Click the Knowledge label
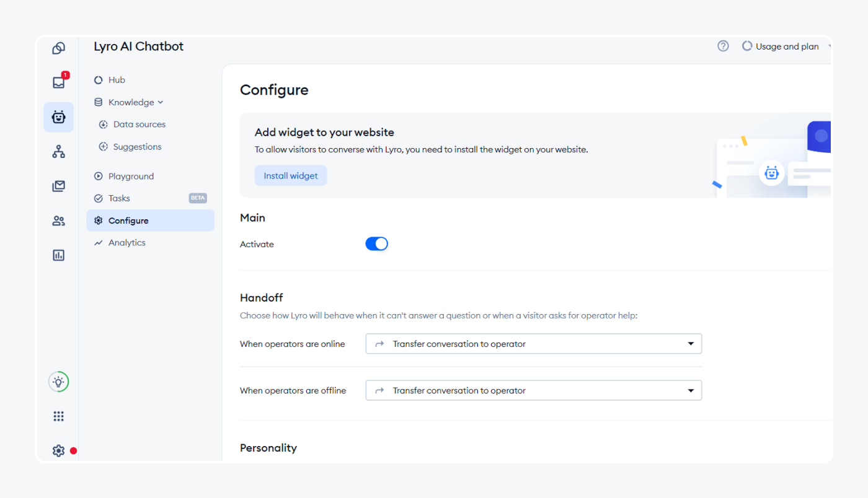 pos(131,102)
